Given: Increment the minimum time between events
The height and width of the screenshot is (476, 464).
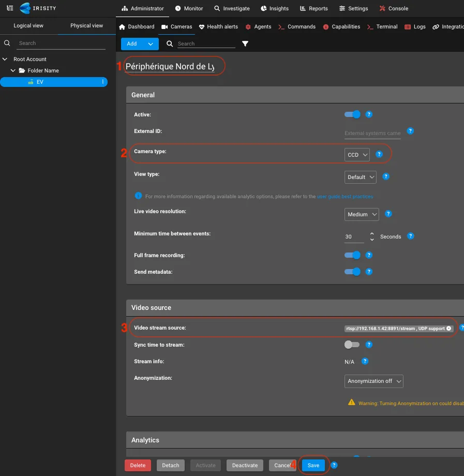Looking at the screenshot, I should coord(371,233).
